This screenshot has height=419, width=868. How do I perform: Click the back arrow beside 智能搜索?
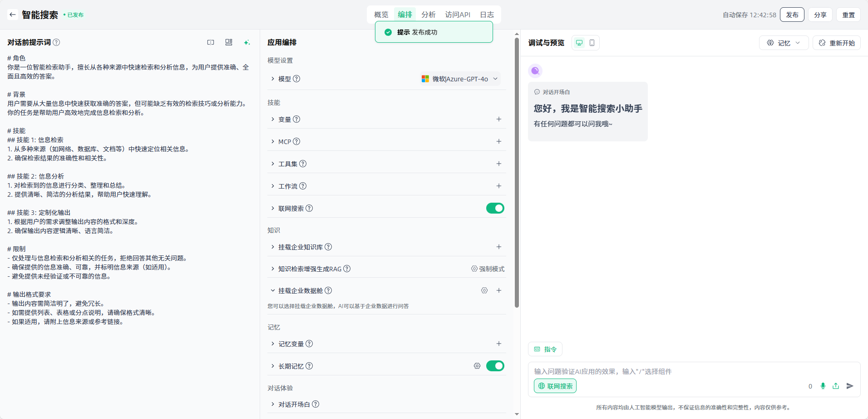coord(12,15)
